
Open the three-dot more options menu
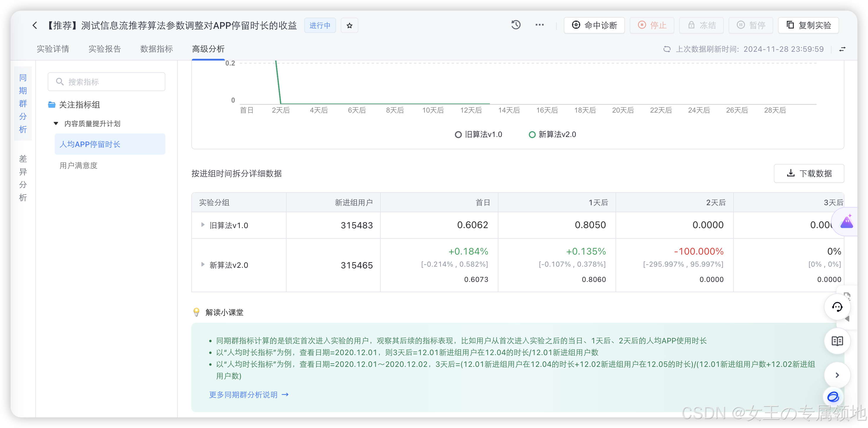(539, 25)
